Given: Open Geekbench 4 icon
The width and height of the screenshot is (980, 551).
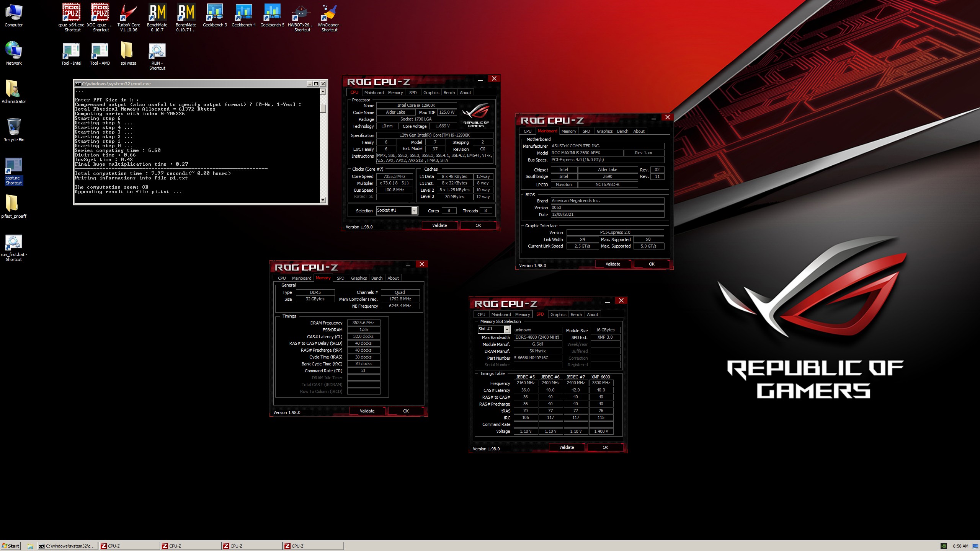Looking at the screenshot, I should 243,15.
